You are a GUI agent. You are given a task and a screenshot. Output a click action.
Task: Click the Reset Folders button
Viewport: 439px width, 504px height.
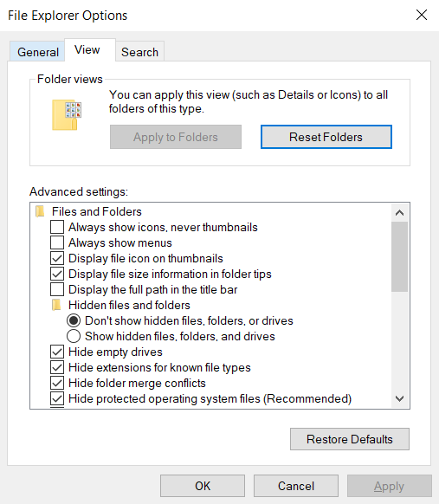pyautogui.click(x=326, y=137)
